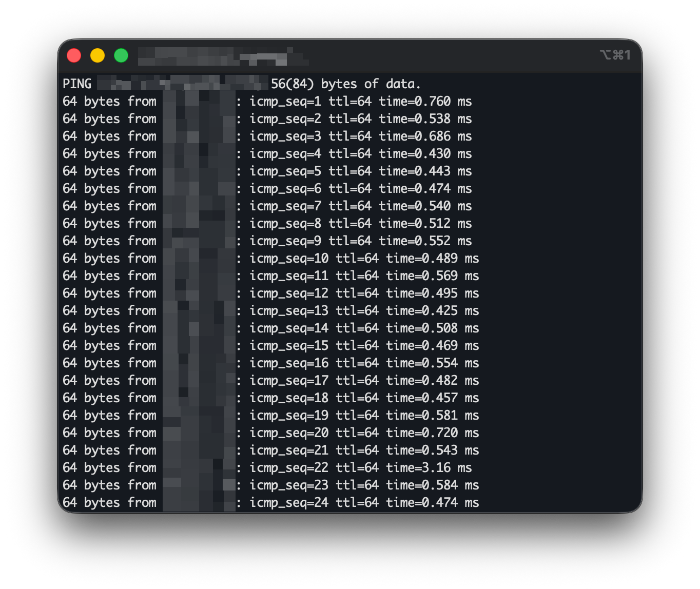Select the icmp_seq=2 time=0.538 ms line
This screenshot has height=589, width=700.
click(267, 119)
